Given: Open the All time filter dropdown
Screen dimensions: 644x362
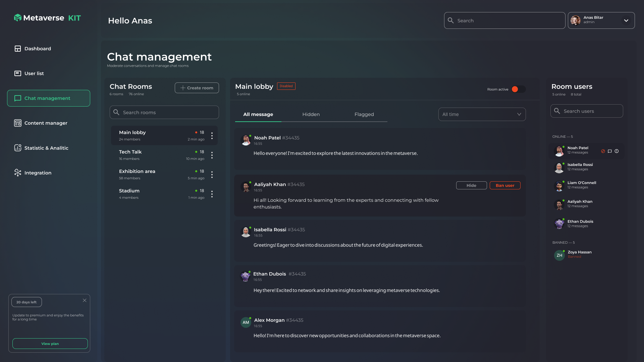Looking at the screenshot, I should 482,114.
